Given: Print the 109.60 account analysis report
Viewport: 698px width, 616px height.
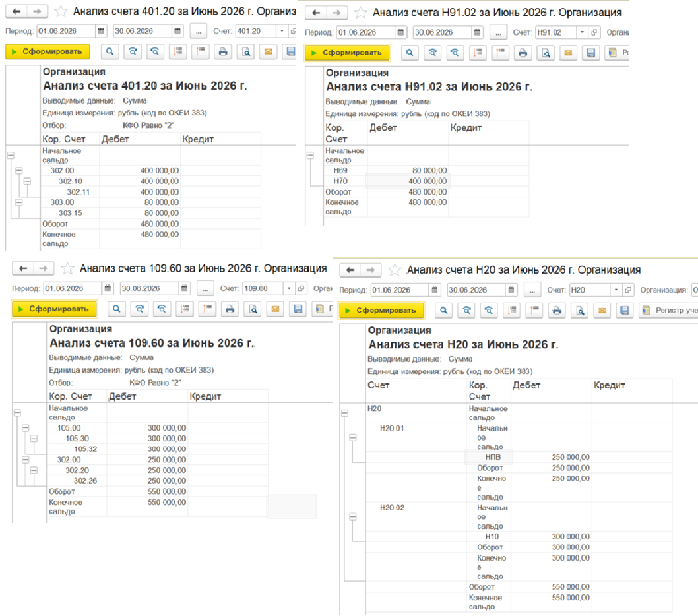Looking at the screenshot, I should point(230,309).
